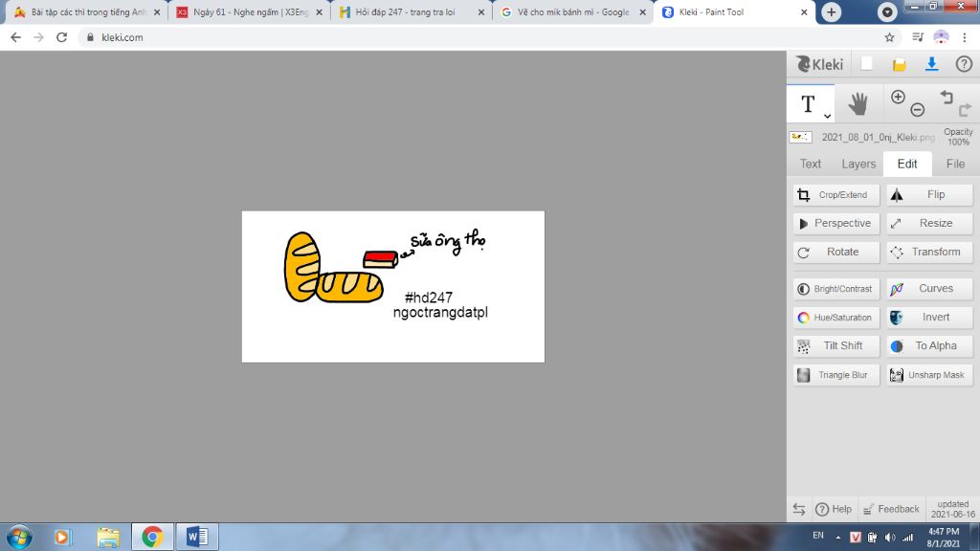Open Kleki help question mark icon
Image resolution: width=980 pixels, height=551 pixels.
click(964, 64)
